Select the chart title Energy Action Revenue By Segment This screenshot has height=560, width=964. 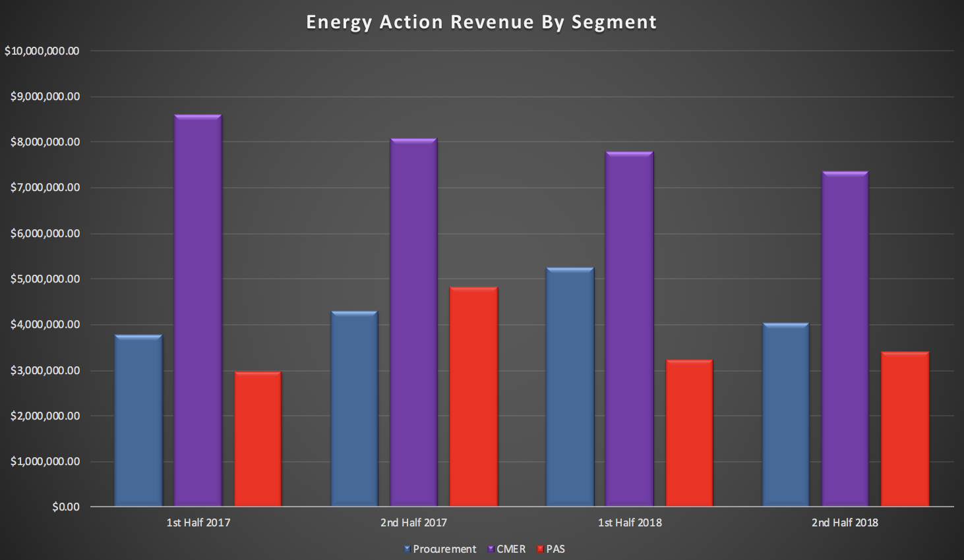click(x=481, y=22)
